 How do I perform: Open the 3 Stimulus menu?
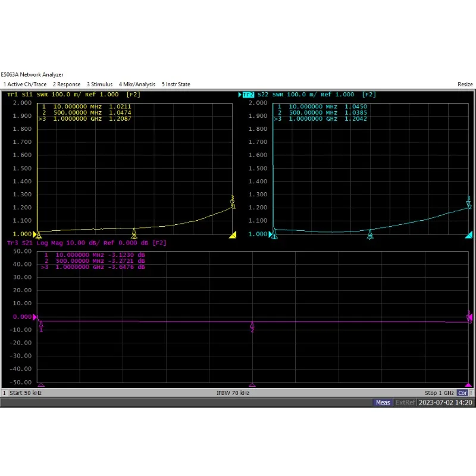(99, 84)
